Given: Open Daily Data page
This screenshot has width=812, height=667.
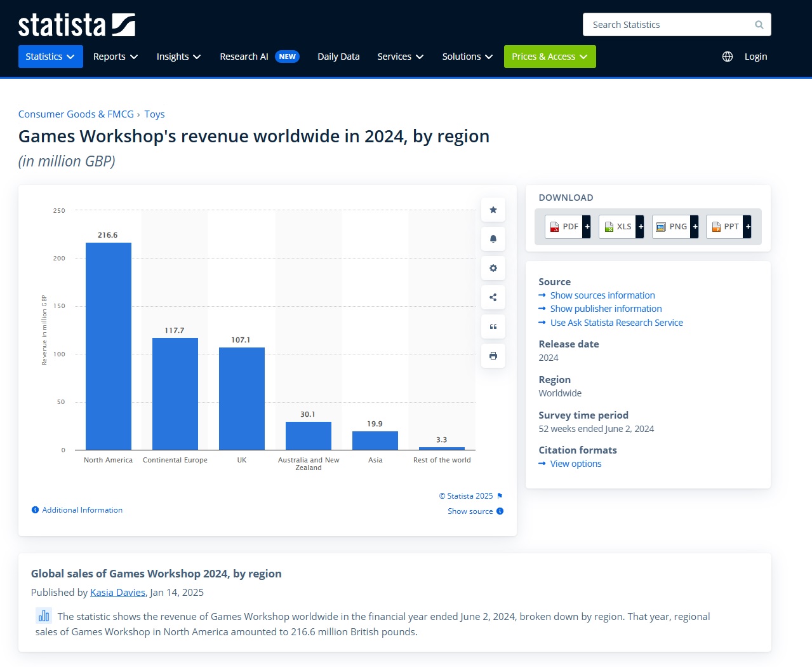Looking at the screenshot, I should click(338, 57).
